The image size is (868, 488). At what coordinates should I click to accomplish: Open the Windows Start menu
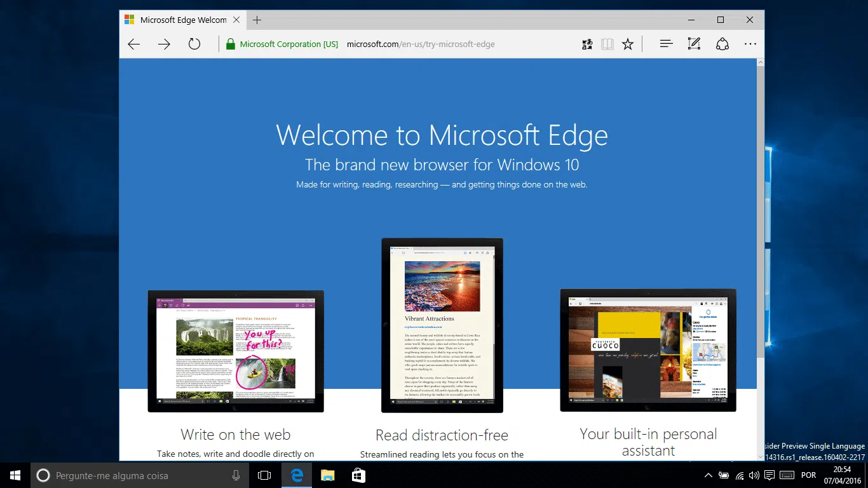click(15, 475)
